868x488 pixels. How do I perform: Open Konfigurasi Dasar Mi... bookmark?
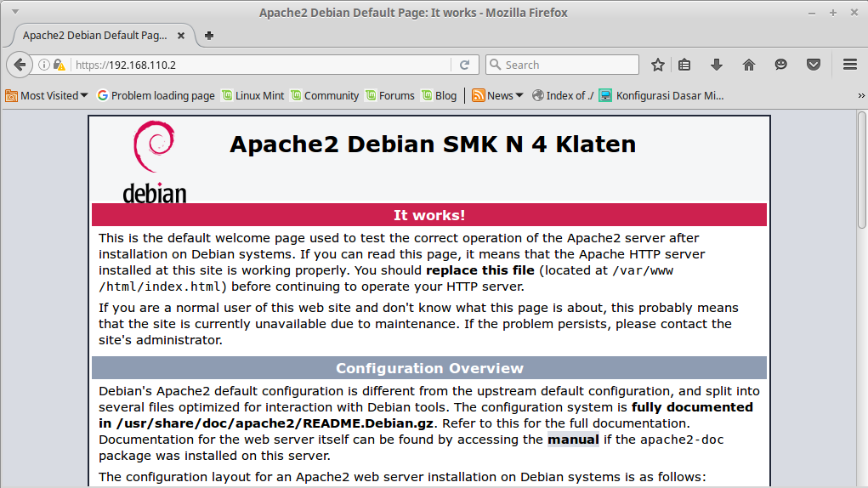[661, 96]
